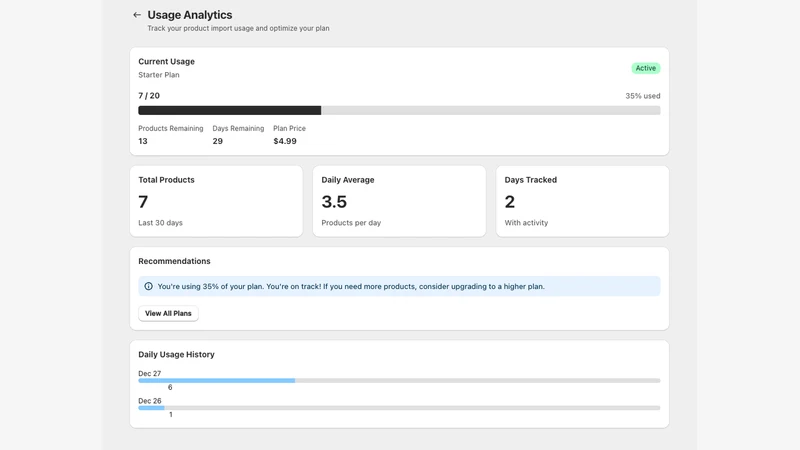This screenshot has width=800, height=450.
Task: Go back using the arrow icon
Action: pyautogui.click(x=137, y=15)
